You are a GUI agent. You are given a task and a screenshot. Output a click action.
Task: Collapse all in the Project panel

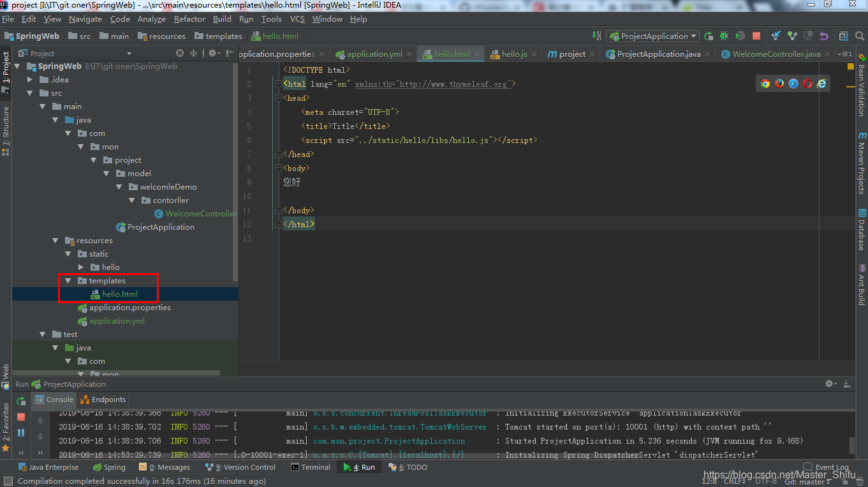click(x=193, y=54)
